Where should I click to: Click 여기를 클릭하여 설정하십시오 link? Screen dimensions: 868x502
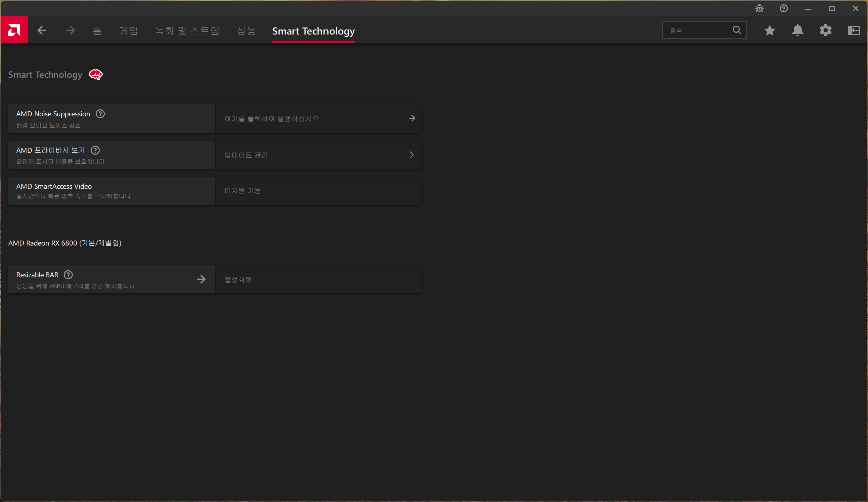pos(272,119)
